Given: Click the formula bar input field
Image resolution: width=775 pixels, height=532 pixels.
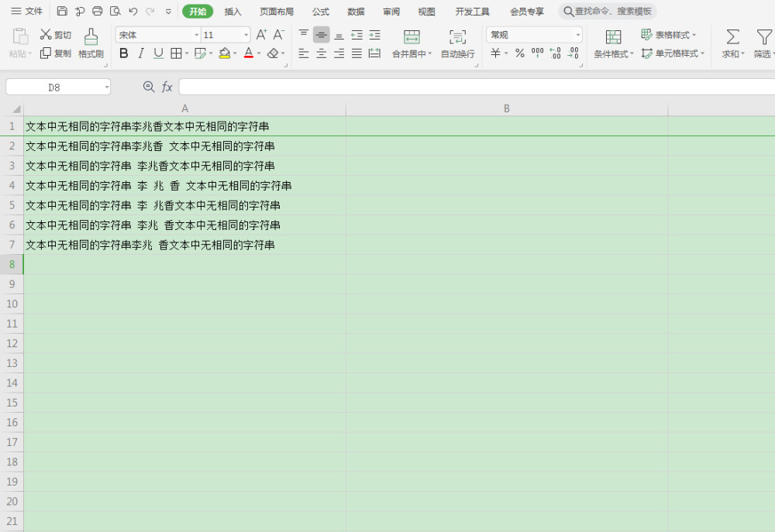Looking at the screenshot, I should pos(477,87).
